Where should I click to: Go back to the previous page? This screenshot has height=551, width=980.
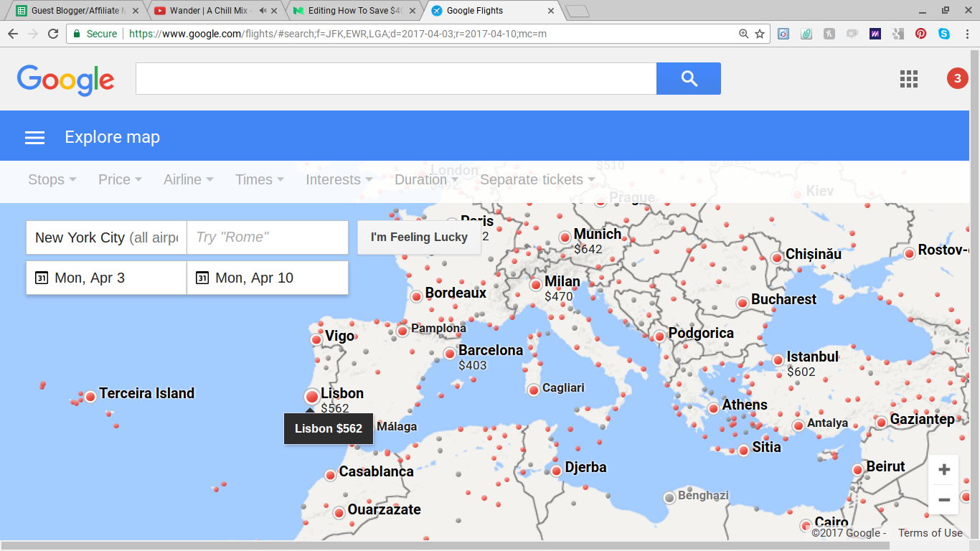click(x=12, y=34)
